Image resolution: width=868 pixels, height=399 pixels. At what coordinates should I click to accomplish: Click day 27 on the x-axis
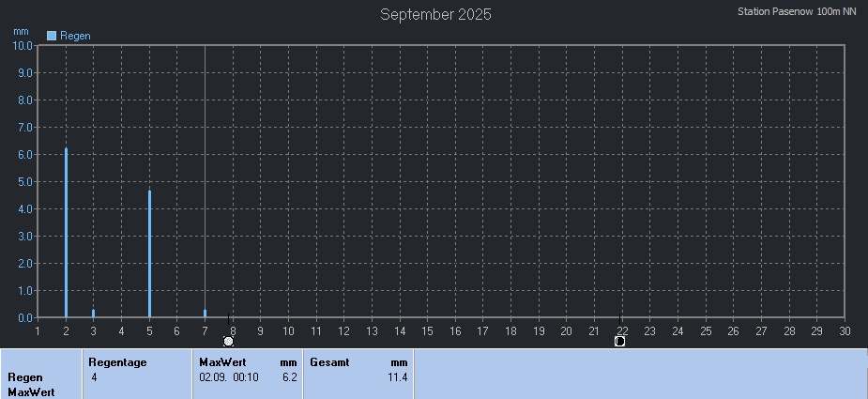tap(761, 331)
